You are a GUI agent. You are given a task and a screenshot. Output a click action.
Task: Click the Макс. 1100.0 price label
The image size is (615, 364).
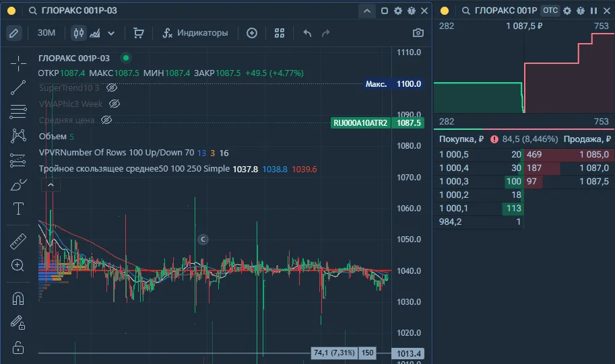coord(393,84)
